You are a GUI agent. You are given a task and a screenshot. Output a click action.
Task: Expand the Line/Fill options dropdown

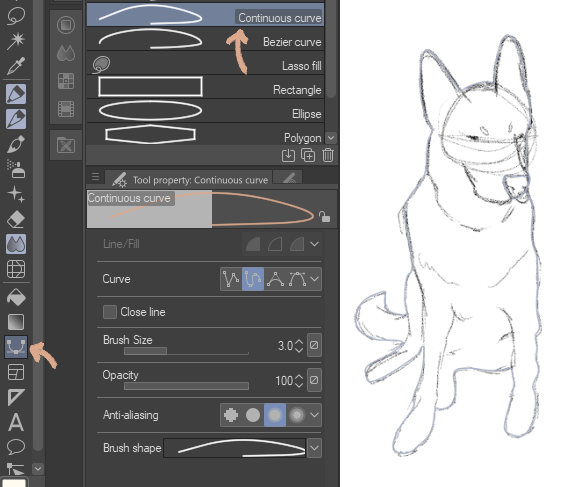(315, 244)
